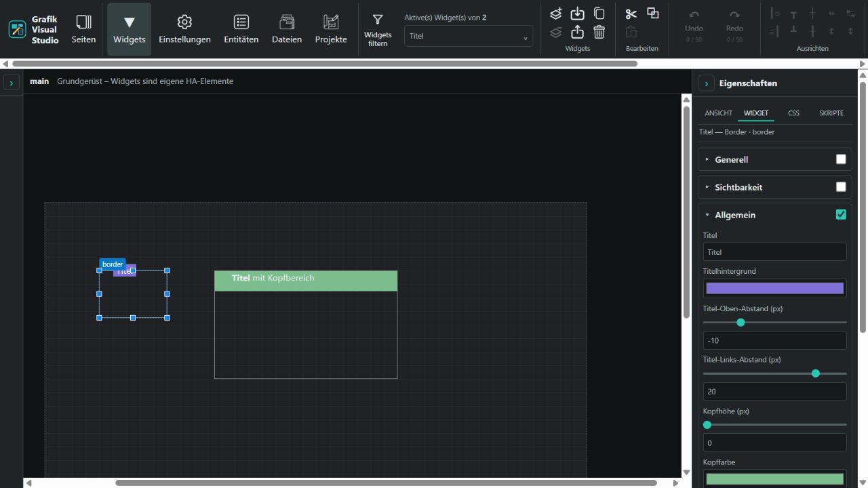
Task: Click the Kopfhöhe slider
Action: pos(775,425)
